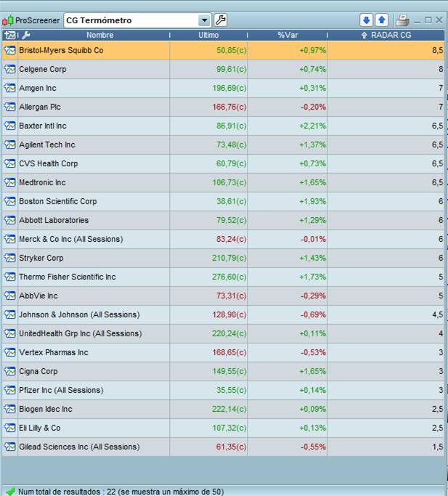Sort by Nombre column header
This screenshot has height=496, width=448.
pos(100,35)
